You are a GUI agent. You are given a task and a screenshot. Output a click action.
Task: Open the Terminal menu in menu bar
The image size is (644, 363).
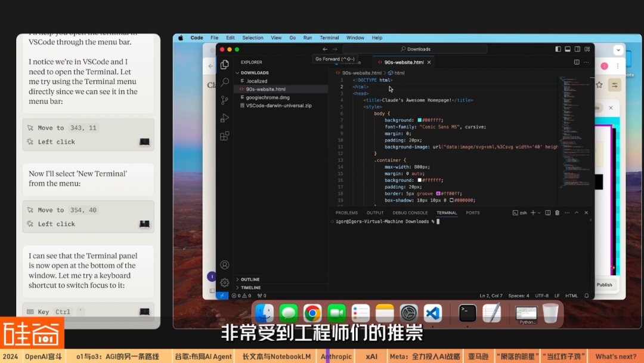(329, 38)
